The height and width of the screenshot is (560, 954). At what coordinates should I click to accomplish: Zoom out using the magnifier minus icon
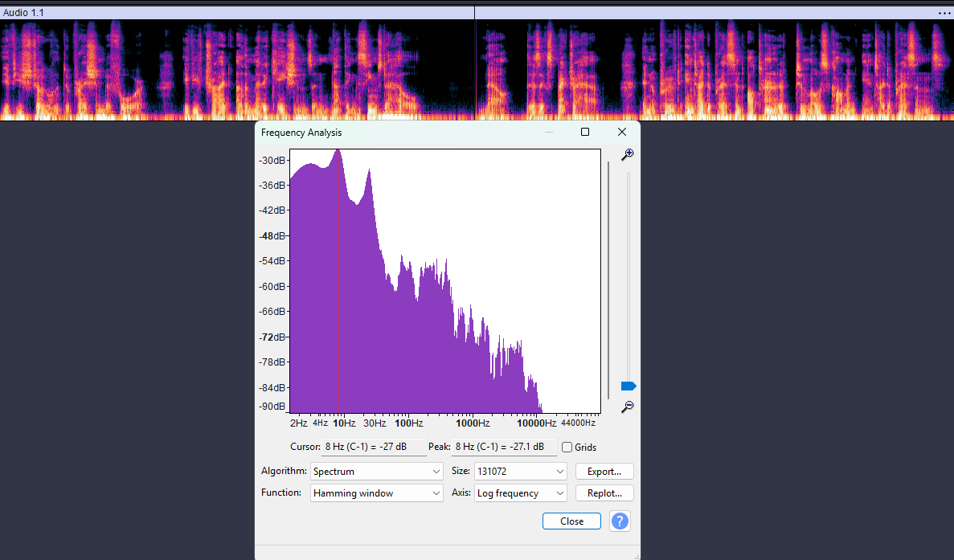(627, 407)
